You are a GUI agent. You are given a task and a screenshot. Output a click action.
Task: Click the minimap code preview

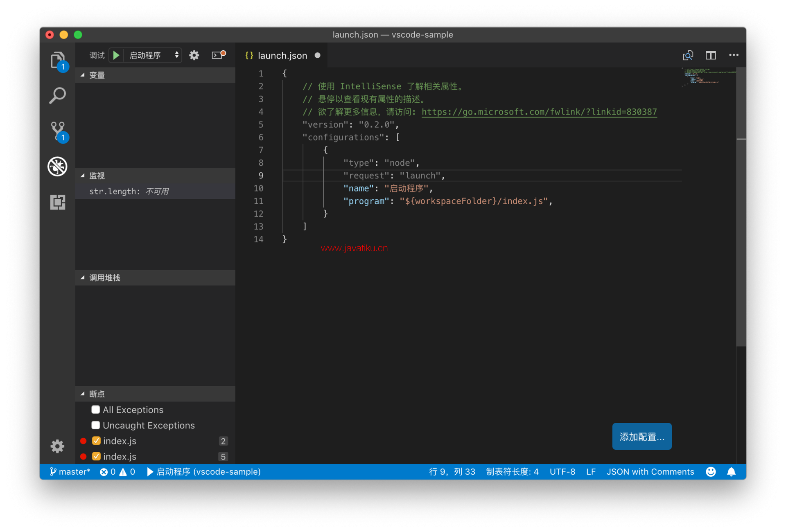point(708,77)
